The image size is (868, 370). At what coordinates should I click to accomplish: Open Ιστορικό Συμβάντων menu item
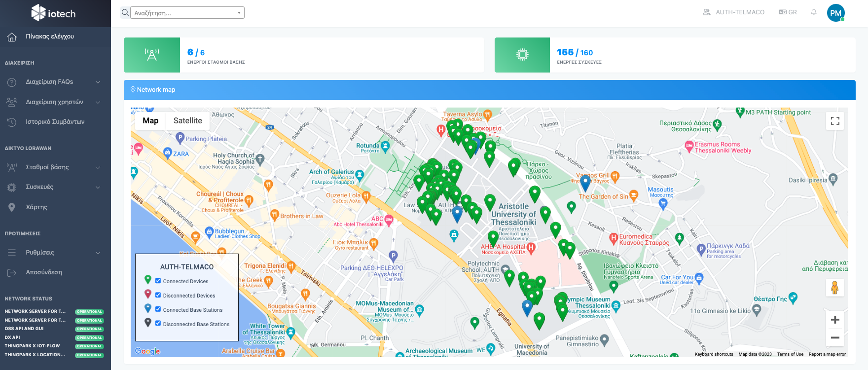[55, 122]
